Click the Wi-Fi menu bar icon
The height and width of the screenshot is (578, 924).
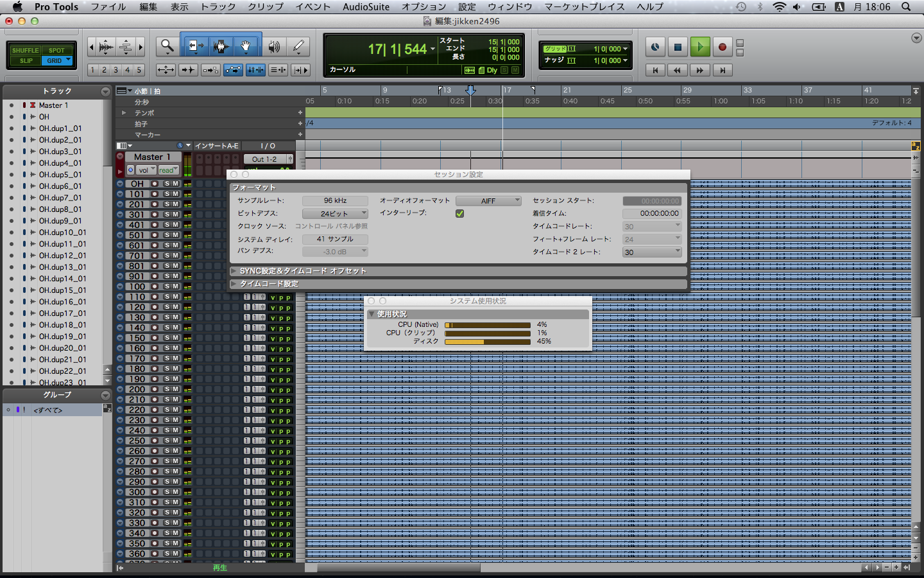(779, 6)
